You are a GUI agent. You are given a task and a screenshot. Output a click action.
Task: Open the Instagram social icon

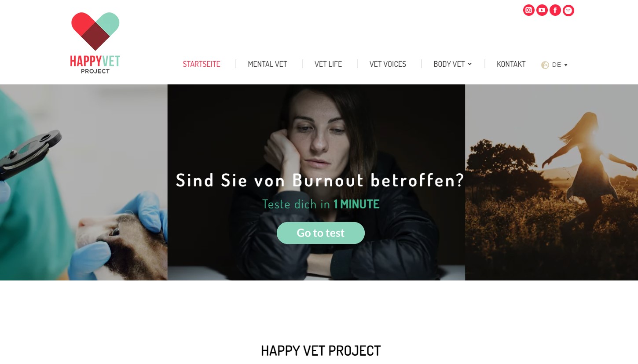click(x=528, y=10)
